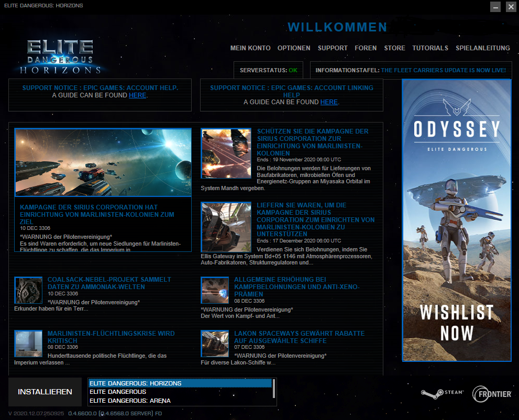519x420 pixels.
Task: Click the version number text V 2020.12.07.250925
Action: pyautogui.click(x=36, y=413)
